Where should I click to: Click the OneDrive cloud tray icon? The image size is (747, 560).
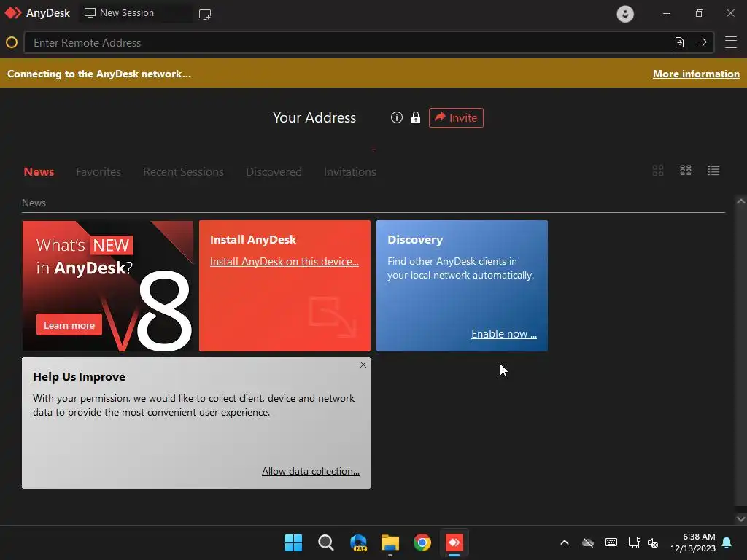588,542
